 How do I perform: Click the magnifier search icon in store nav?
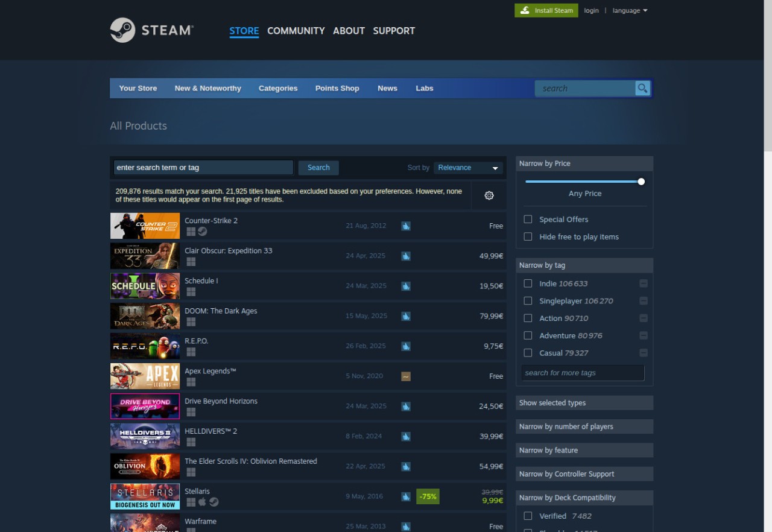(643, 89)
